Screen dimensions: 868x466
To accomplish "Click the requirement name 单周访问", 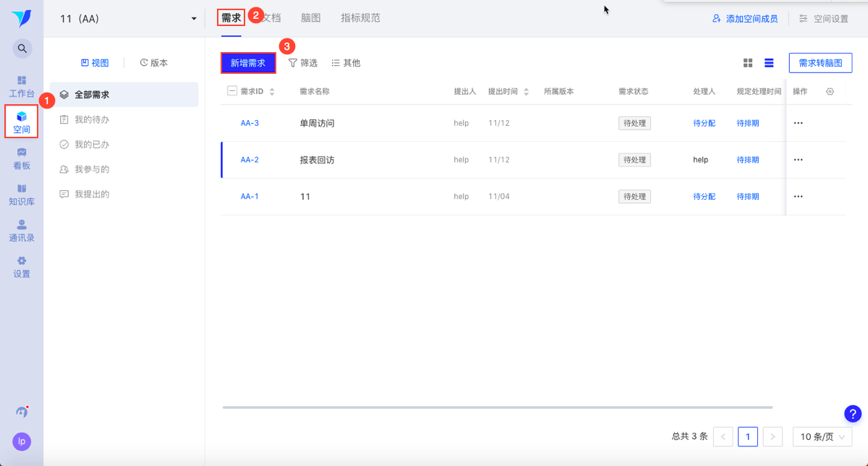I will click(317, 123).
